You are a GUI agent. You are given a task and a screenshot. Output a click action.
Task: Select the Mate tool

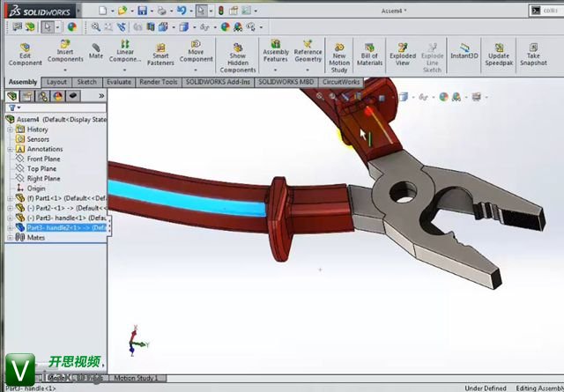[96, 51]
